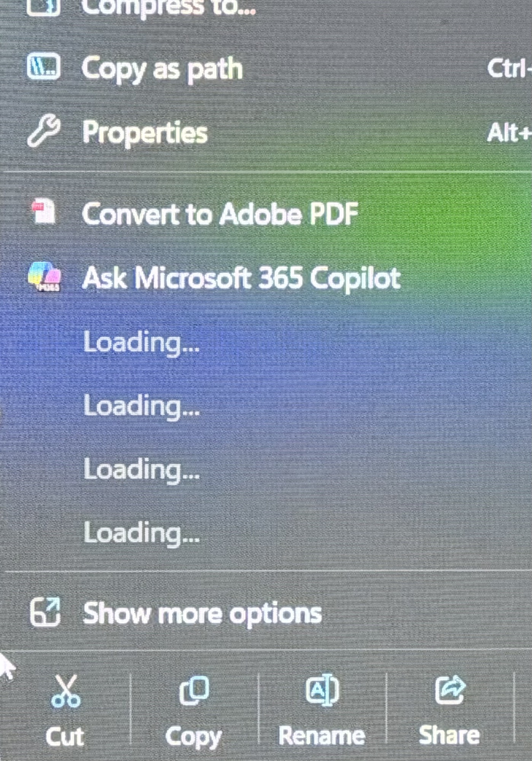Click the scissors Cut icon
This screenshot has height=761, width=532.
pos(66,691)
